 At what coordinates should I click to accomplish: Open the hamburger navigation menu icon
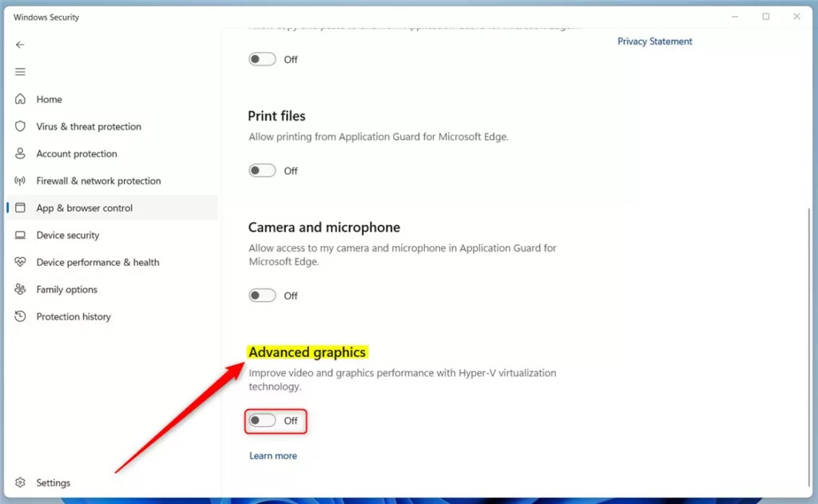(x=20, y=72)
